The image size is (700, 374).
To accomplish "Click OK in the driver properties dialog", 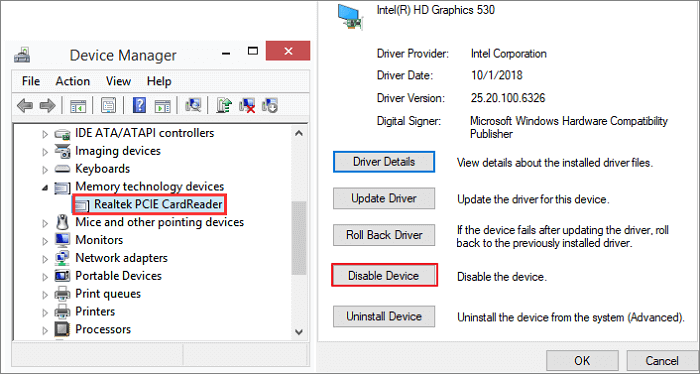I will (582, 361).
